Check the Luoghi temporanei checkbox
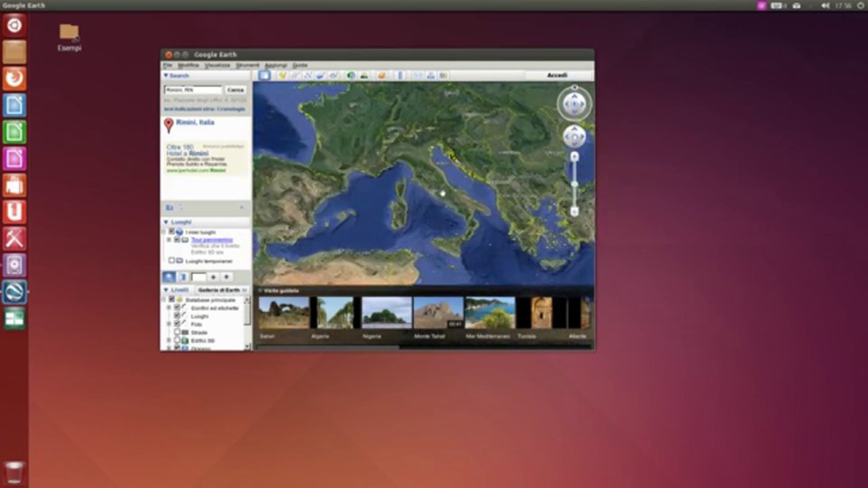Image resolution: width=868 pixels, height=488 pixels. click(x=171, y=261)
